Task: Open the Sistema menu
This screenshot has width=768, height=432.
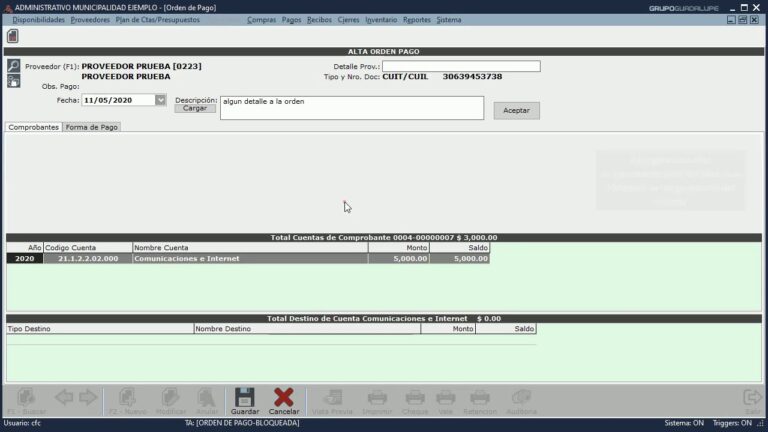Action: point(449,20)
